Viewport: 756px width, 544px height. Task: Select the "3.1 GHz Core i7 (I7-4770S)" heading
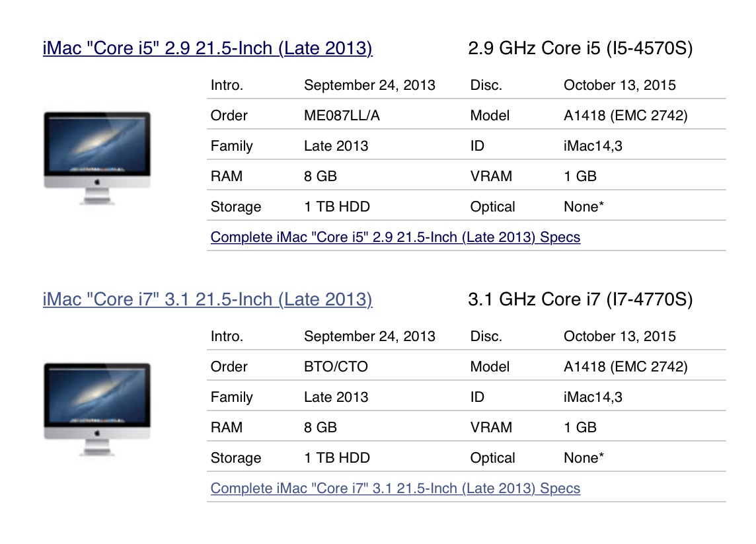(x=580, y=299)
